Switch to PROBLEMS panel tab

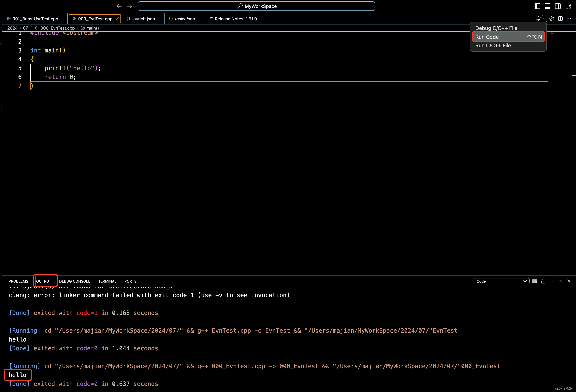tap(18, 281)
